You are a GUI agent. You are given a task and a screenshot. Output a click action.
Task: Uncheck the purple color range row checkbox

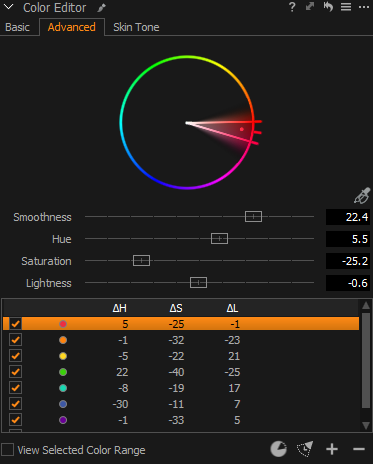tap(15, 420)
